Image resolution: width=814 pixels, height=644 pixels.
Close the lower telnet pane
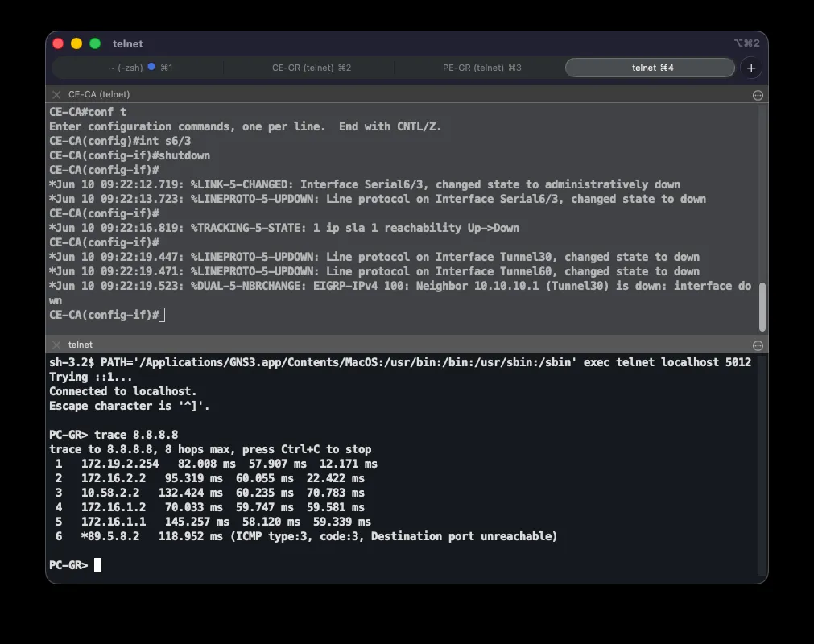click(x=56, y=345)
